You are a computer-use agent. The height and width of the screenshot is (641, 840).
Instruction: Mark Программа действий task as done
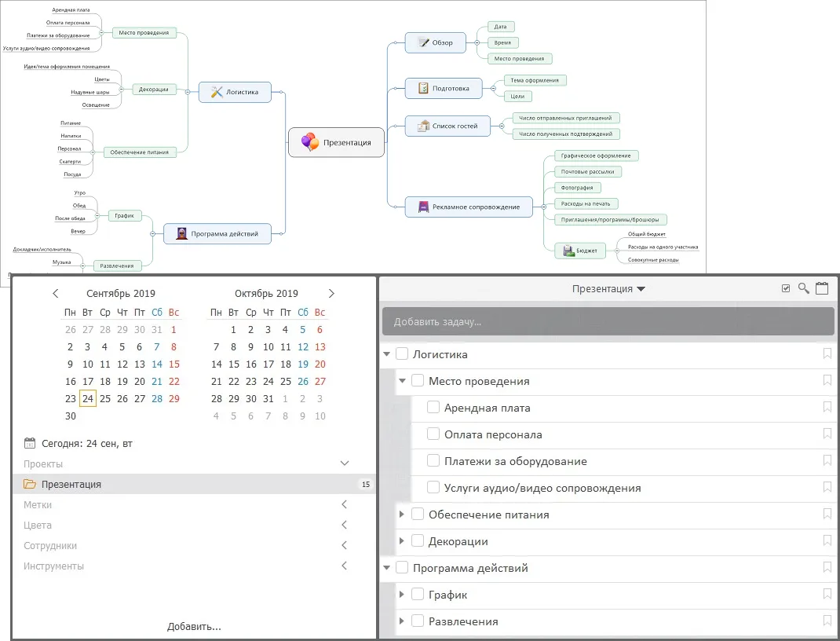click(402, 568)
